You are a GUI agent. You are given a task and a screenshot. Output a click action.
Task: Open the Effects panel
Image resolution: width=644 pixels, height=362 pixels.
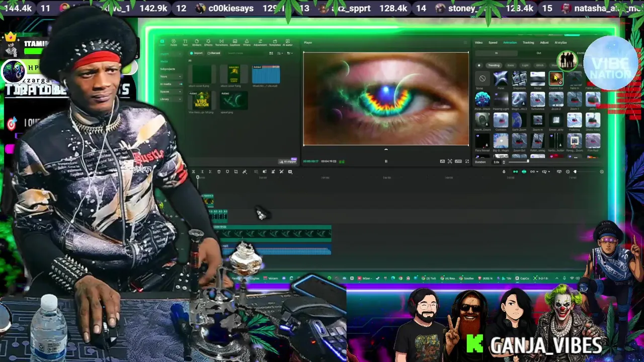[208, 43]
